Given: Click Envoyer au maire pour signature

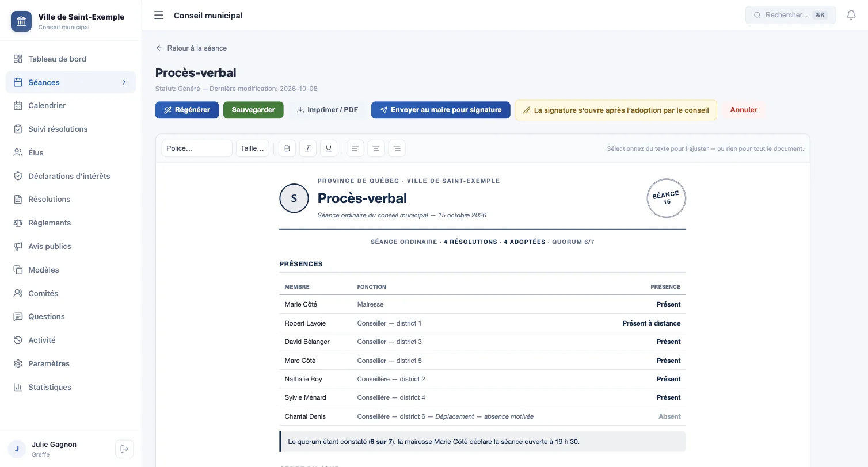Looking at the screenshot, I should pos(440,110).
